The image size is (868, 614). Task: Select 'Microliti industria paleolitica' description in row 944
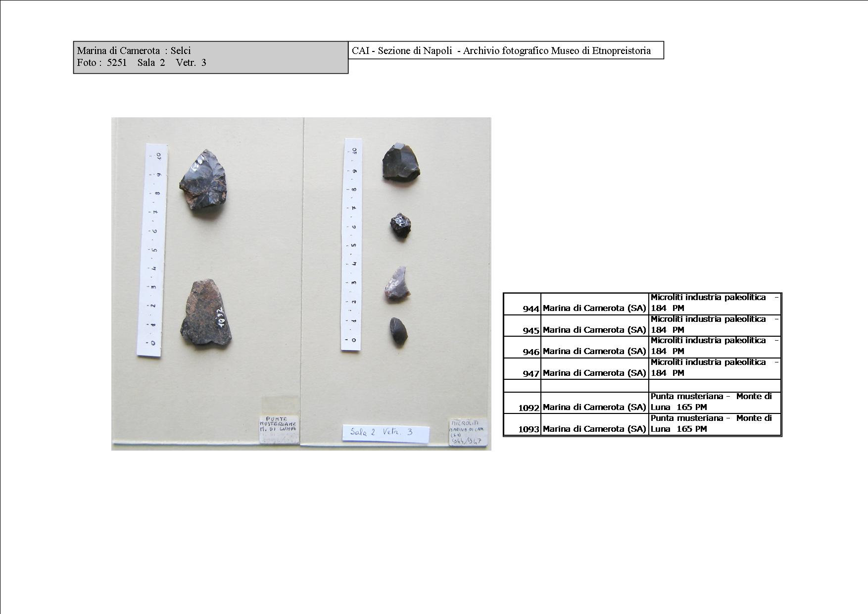coord(715,303)
